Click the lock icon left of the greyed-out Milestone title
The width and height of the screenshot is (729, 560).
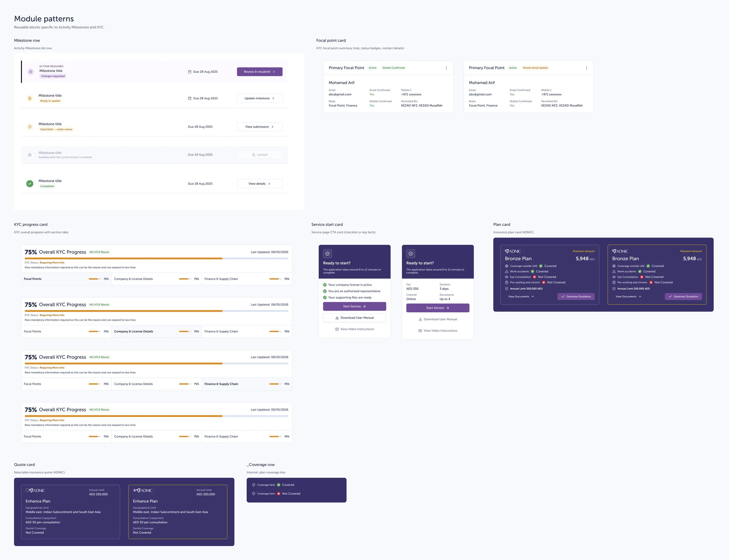[x=30, y=155]
